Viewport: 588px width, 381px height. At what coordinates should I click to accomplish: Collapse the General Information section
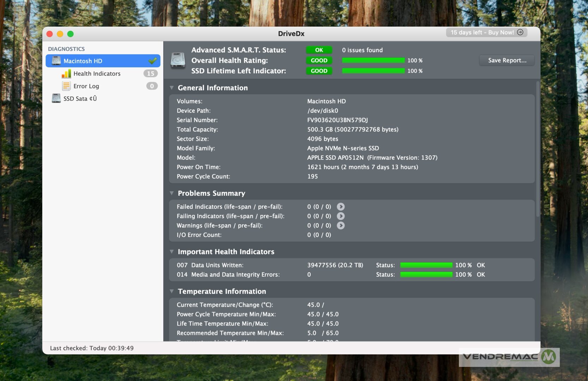(172, 88)
